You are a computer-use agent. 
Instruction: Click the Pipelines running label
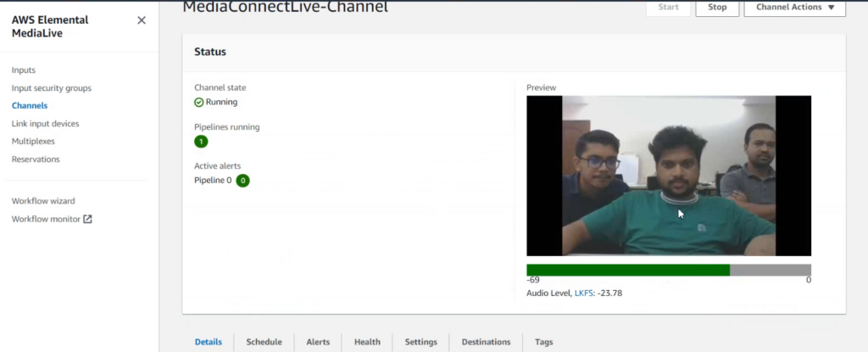pyautogui.click(x=227, y=127)
